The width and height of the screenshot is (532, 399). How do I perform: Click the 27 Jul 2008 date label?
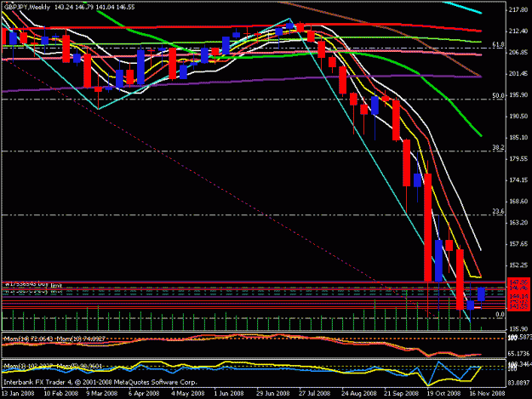[314, 393]
